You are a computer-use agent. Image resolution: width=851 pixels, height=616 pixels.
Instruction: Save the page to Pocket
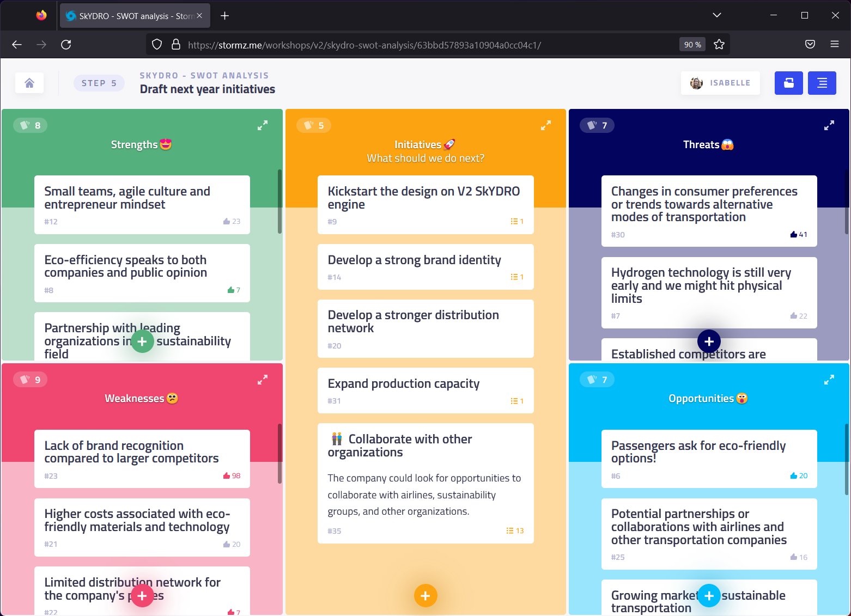point(810,45)
